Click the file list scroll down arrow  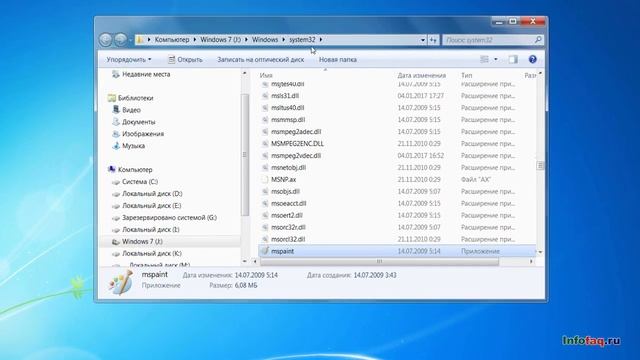click(x=540, y=252)
